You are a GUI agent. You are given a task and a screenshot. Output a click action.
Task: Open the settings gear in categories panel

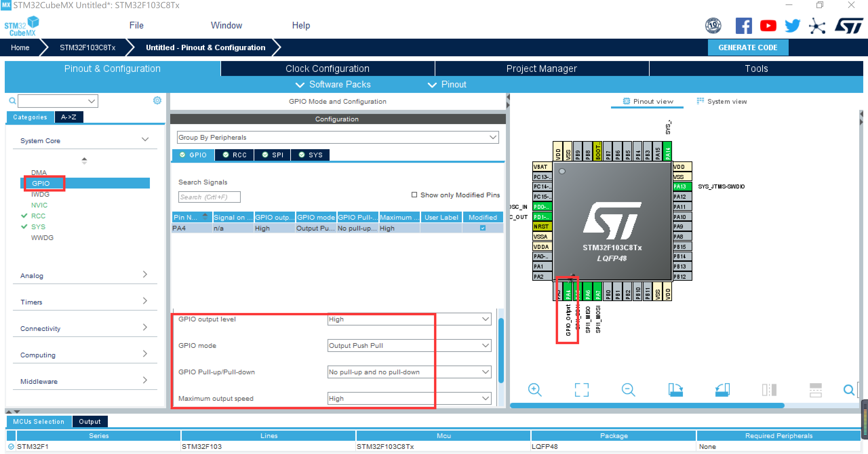157,100
